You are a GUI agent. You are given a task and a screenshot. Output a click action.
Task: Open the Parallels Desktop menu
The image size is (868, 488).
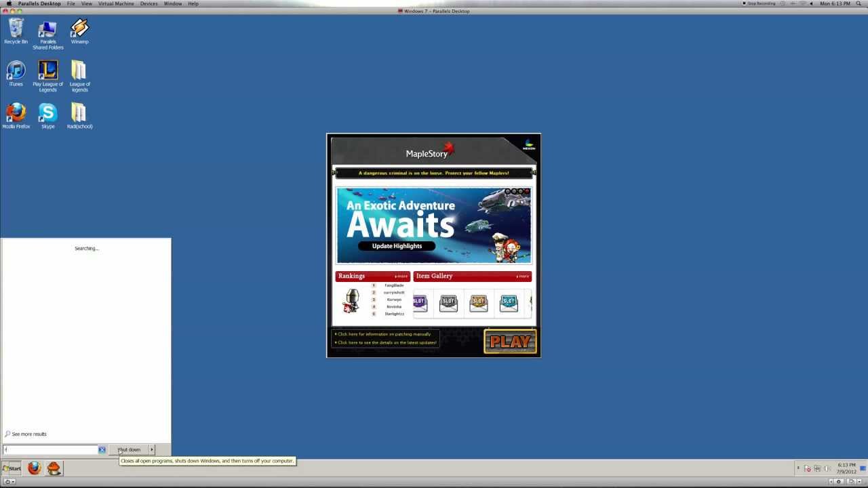pyautogui.click(x=39, y=3)
